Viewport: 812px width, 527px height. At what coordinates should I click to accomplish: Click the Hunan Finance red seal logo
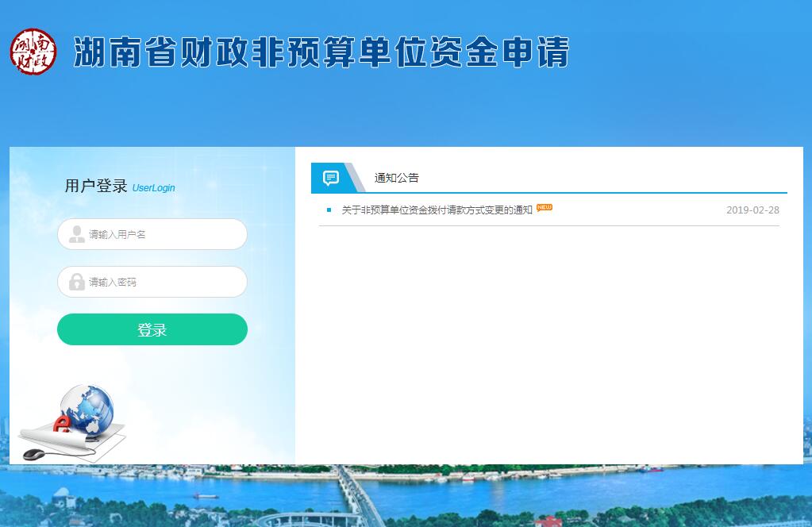33,52
